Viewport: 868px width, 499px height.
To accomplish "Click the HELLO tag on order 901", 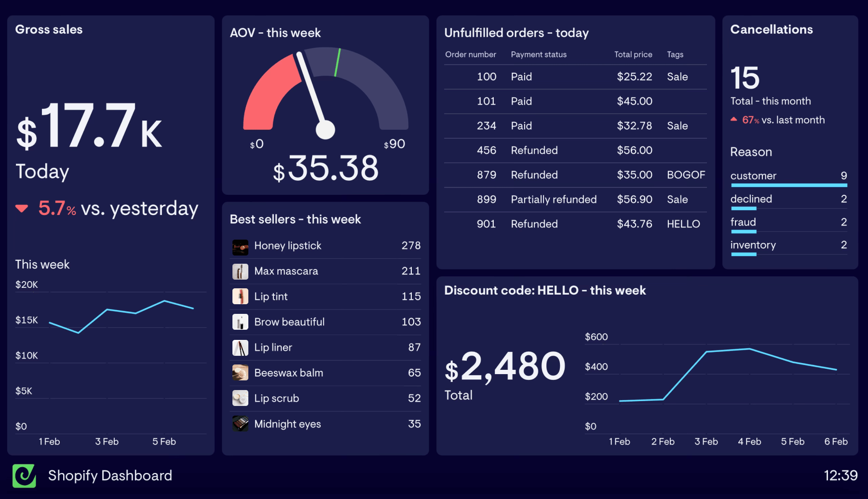I will 683,224.
